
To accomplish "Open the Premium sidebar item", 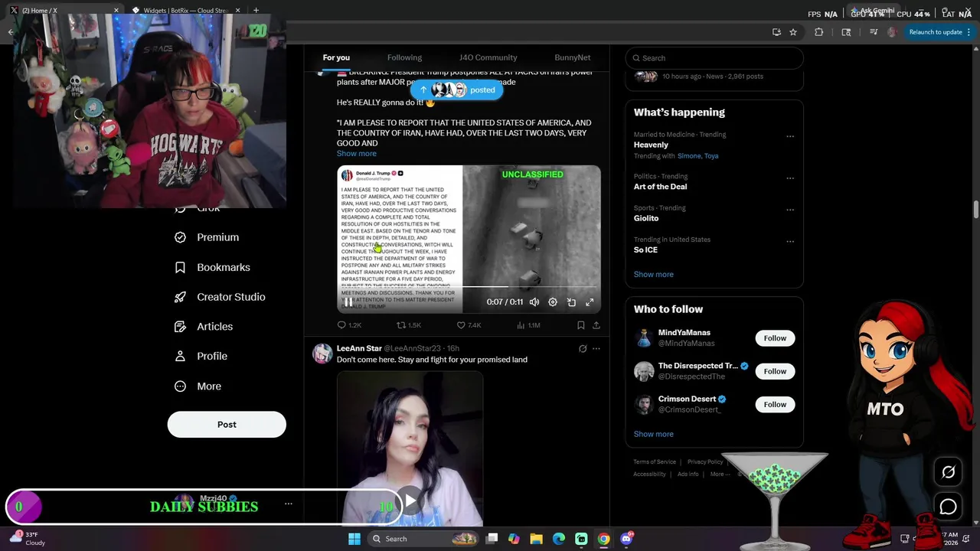I will 207,237.
